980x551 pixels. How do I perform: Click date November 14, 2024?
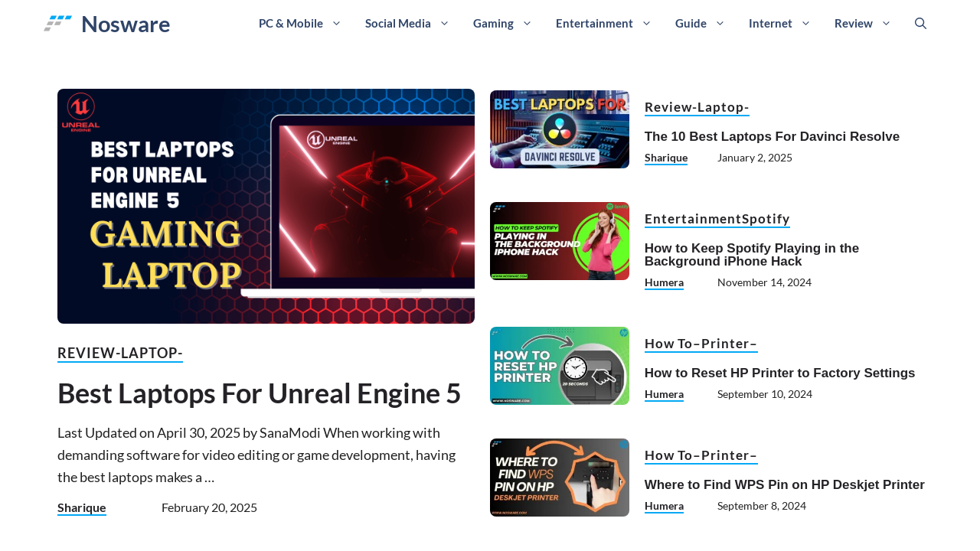(x=764, y=282)
